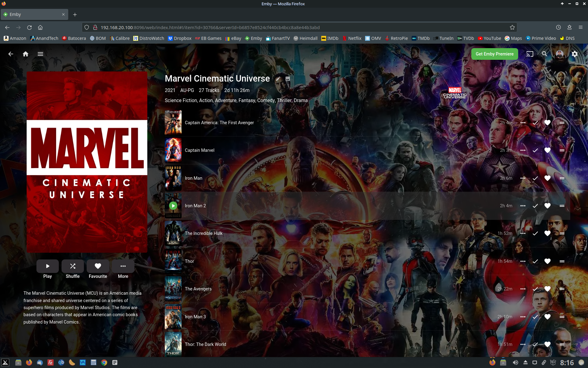Edit images icon beside collection title
The width and height of the screenshot is (588, 368).
click(288, 79)
